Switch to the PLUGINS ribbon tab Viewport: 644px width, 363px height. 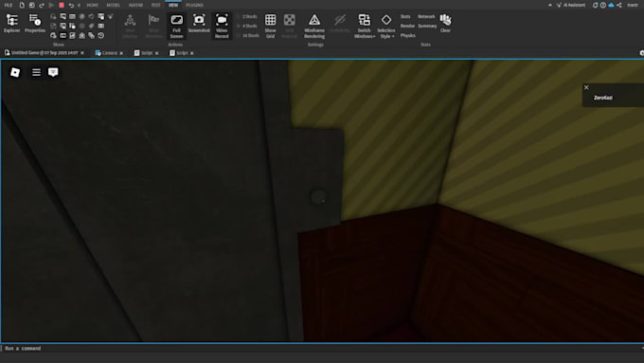pos(195,5)
